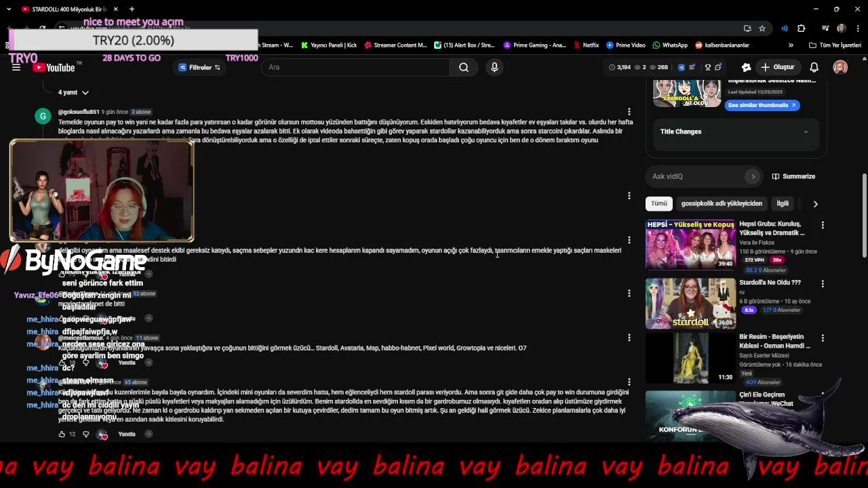868x488 pixels.
Task: Click the search magnifier button
Action: pyautogui.click(x=464, y=67)
